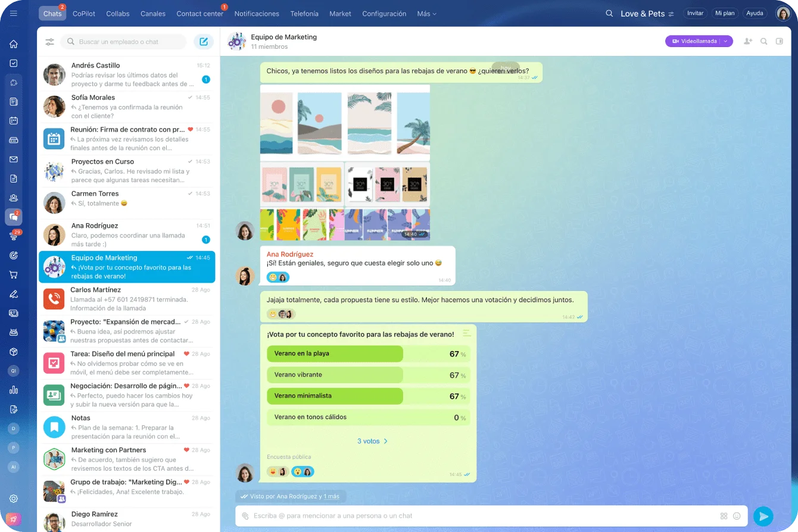Open the Love & Pets workspace switcher
This screenshot has width=798, height=532.
click(647, 13)
